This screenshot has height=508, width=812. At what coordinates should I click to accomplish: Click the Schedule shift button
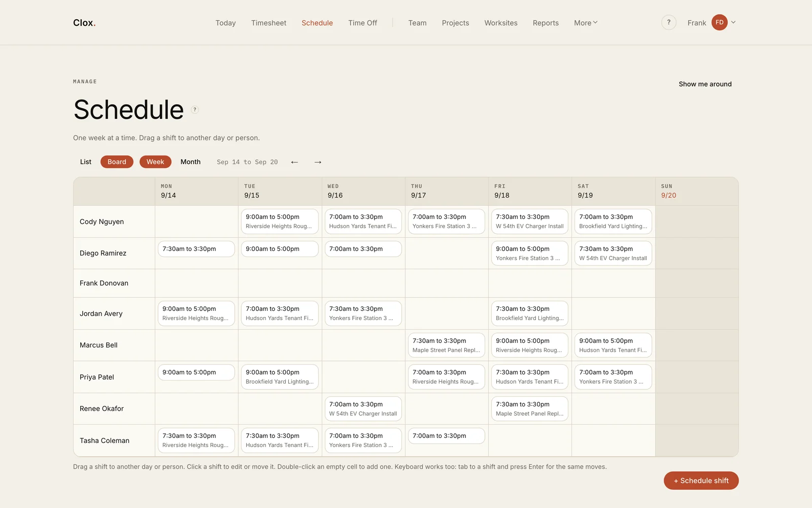click(x=701, y=481)
